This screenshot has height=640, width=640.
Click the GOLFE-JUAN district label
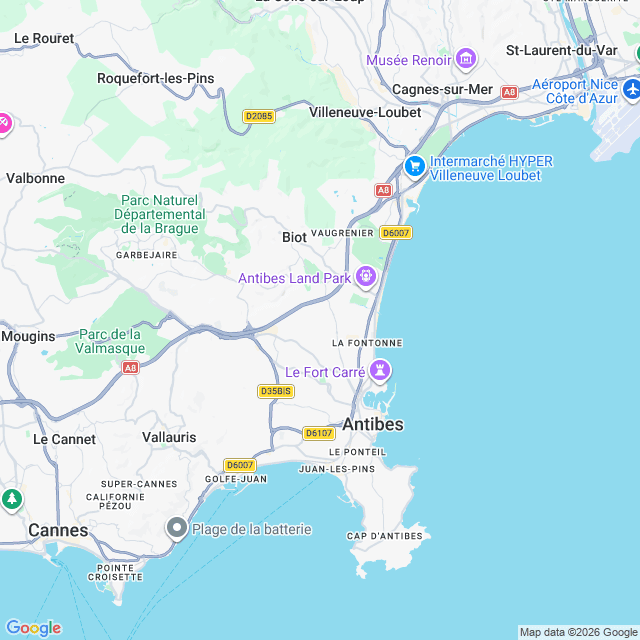236,479
